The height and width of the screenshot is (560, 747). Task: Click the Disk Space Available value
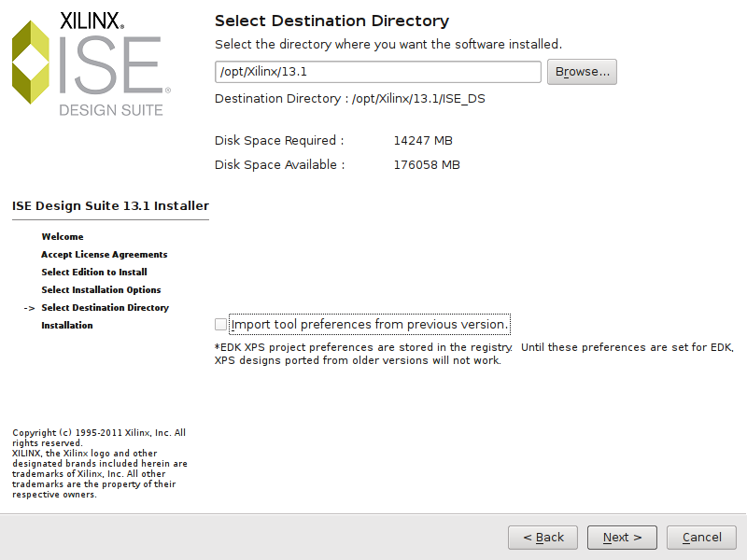[427, 165]
